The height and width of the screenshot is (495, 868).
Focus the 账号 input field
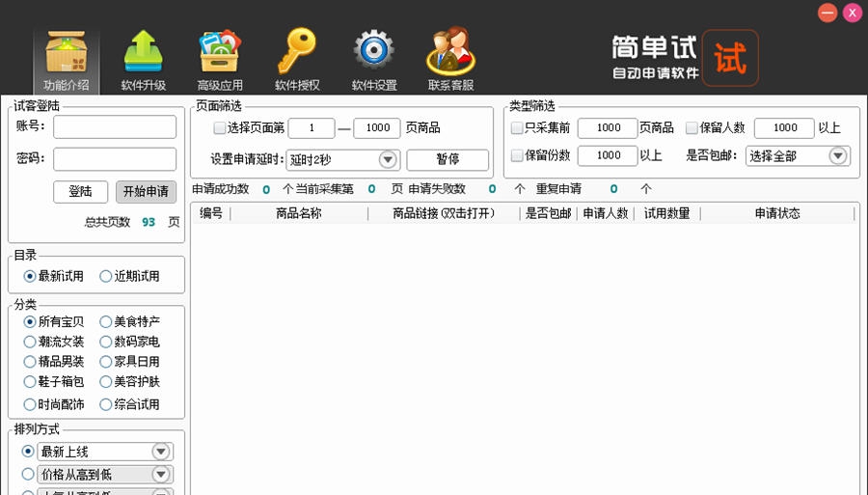pos(115,126)
